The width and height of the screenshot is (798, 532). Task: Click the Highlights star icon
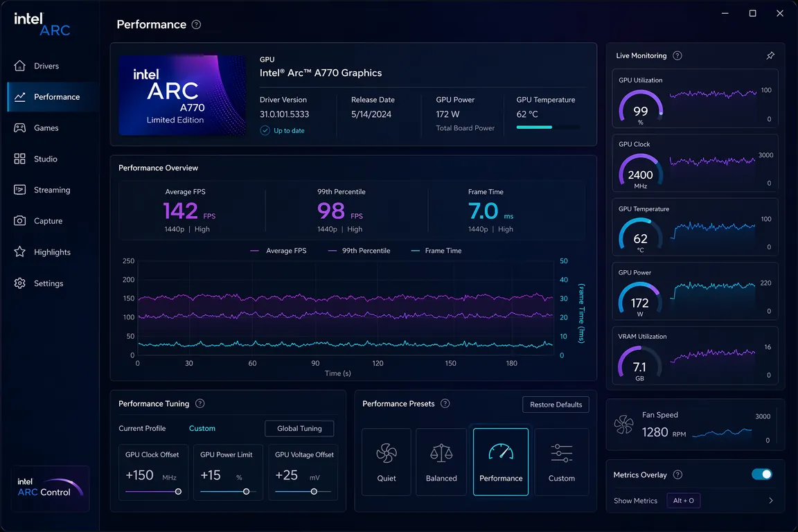click(x=20, y=252)
